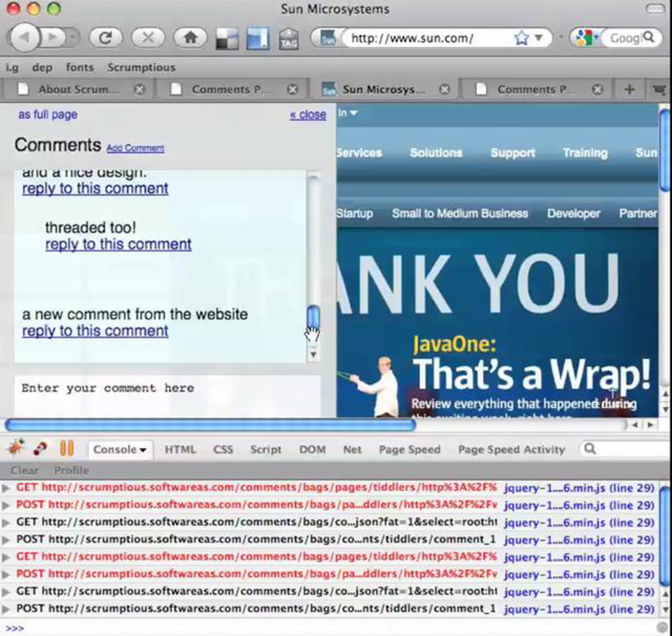This screenshot has width=672, height=636.
Task: Close the About Scrum tab
Action: pos(139,89)
